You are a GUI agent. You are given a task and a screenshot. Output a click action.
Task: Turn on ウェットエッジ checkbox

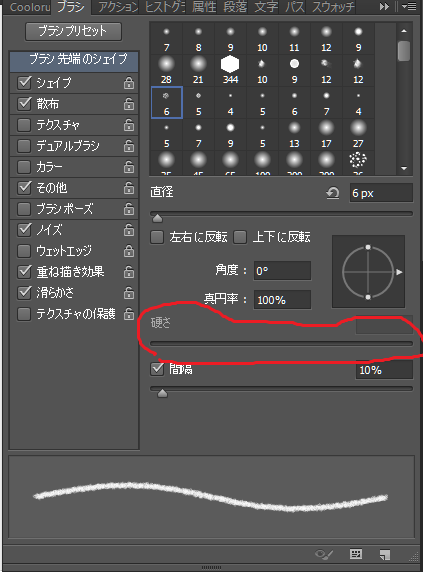coord(24,251)
